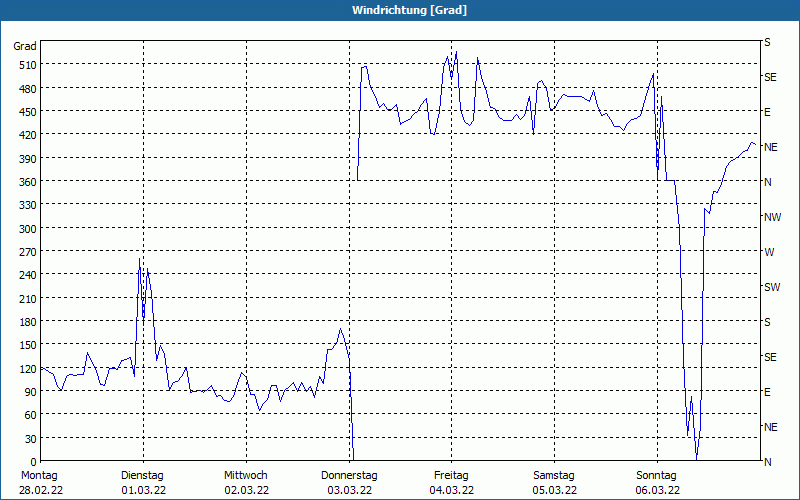Pick the date '02.03.22'
This screenshot has height=500, width=800.
[x=246, y=490]
